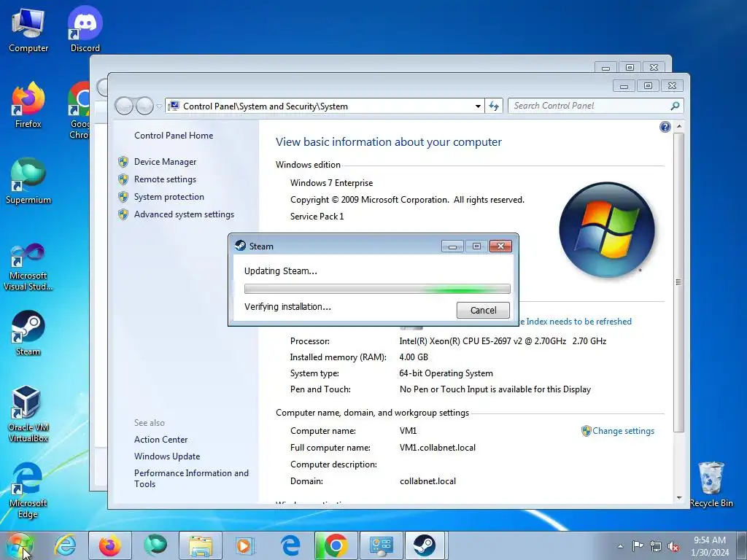Click the Steam update progress bar

pyautogui.click(x=377, y=289)
